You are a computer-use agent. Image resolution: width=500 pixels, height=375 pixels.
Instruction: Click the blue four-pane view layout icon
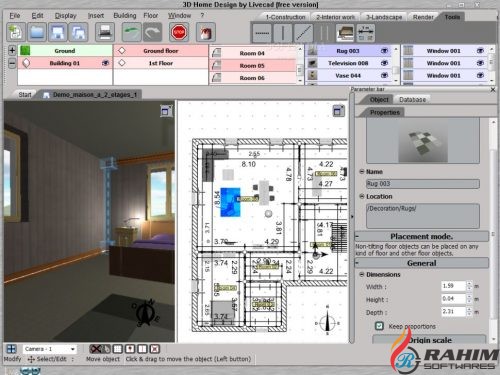click(11, 349)
